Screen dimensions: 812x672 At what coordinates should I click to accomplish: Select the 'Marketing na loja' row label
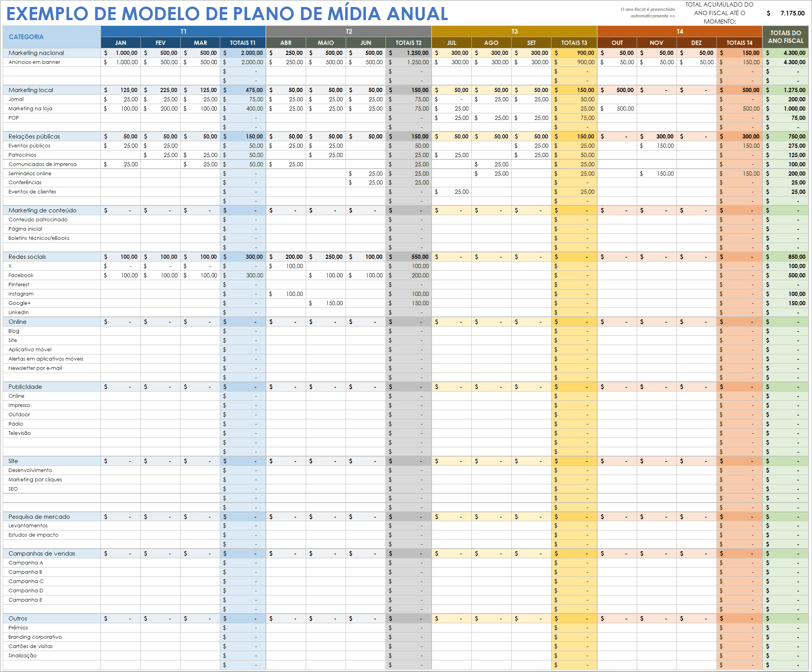(x=30, y=108)
